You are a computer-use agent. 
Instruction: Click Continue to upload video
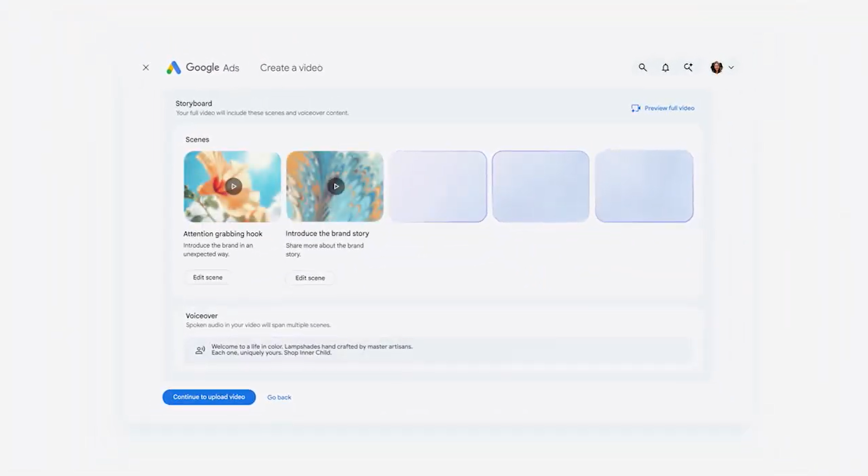[209, 397]
